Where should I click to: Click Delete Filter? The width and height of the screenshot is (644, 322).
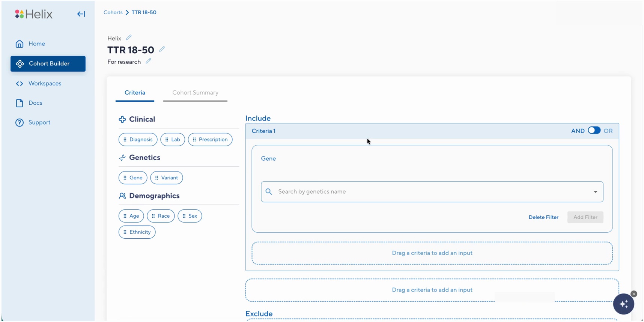[543, 217]
